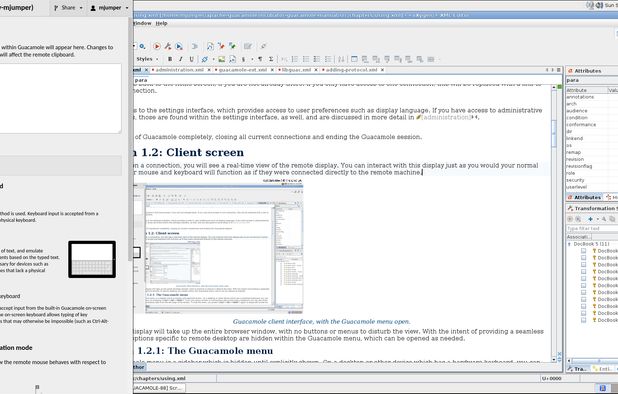Close the libguac.xml tab
618x394 pixels.
[x=316, y=70]
